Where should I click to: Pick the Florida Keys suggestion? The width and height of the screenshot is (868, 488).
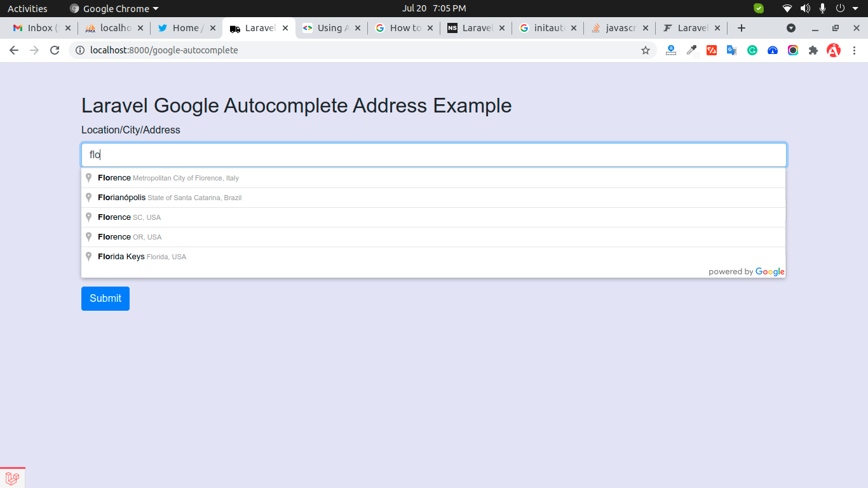pos(142,257)
